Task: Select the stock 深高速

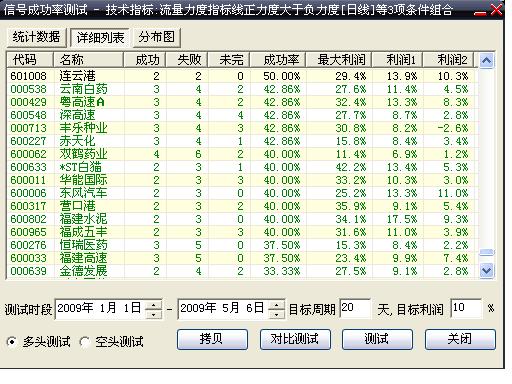Action: (x=77, y=115)
